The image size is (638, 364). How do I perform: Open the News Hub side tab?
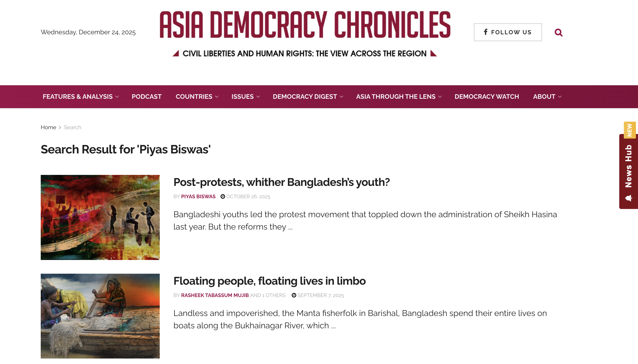pos(628,171)
